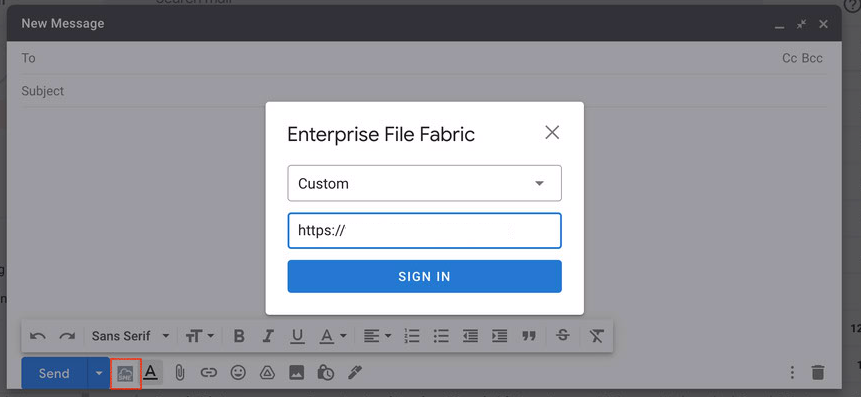Screen dimensions: 861x397
Task: Add Bcc recipients
Action: point(812,58)
